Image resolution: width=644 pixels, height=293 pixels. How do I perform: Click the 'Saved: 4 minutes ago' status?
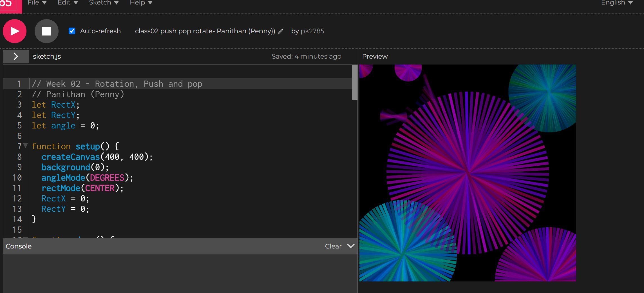click(306, 56)
